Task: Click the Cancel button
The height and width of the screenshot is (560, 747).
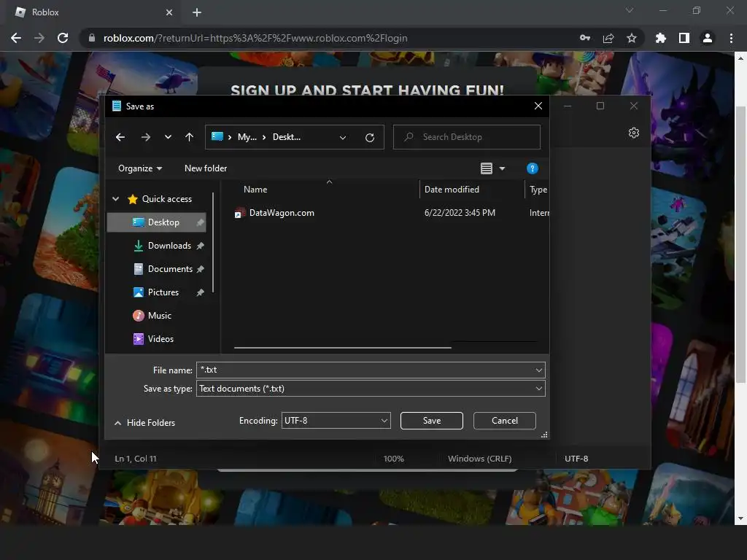Action: pyautogui.click(x=505, y=421)
